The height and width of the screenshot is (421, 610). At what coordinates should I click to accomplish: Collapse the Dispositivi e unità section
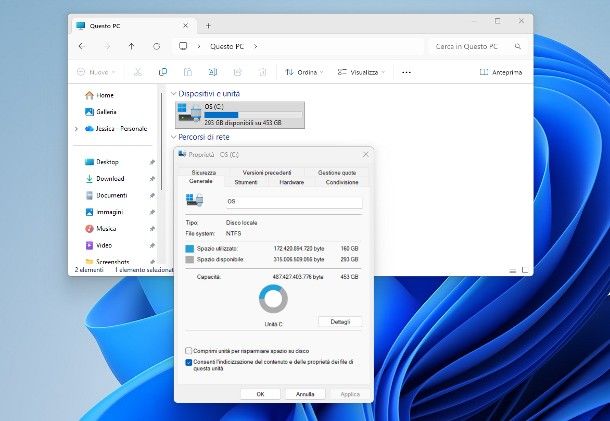(174, 94)
